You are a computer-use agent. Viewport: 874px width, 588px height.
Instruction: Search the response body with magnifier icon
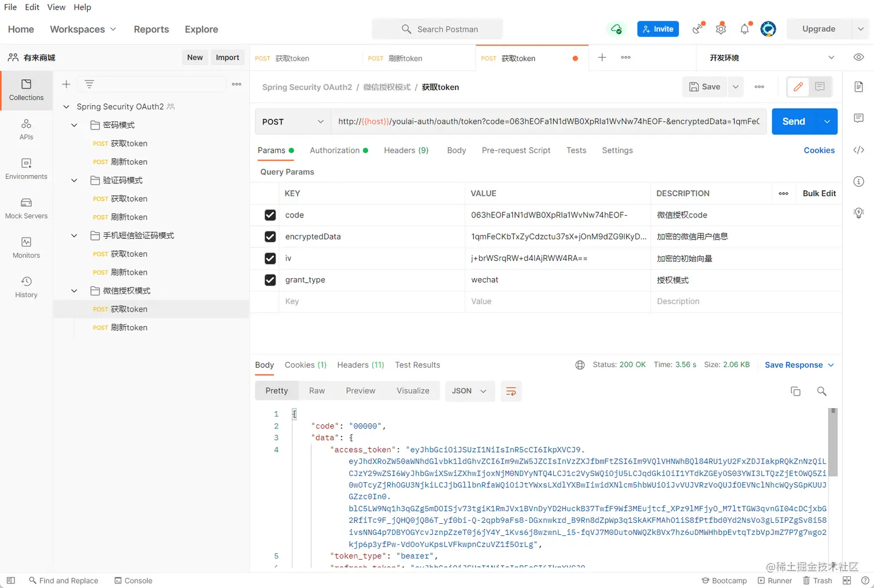pyautogui.click(x=821, y=391)
